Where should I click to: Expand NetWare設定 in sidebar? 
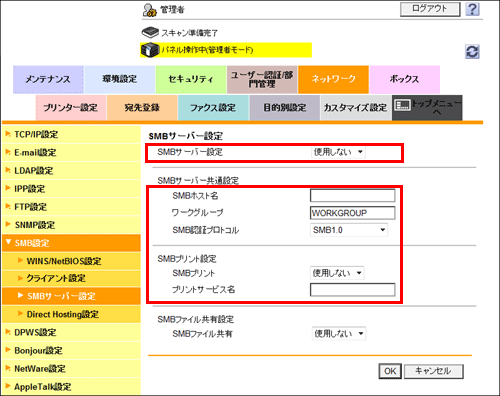click(71, 369)
